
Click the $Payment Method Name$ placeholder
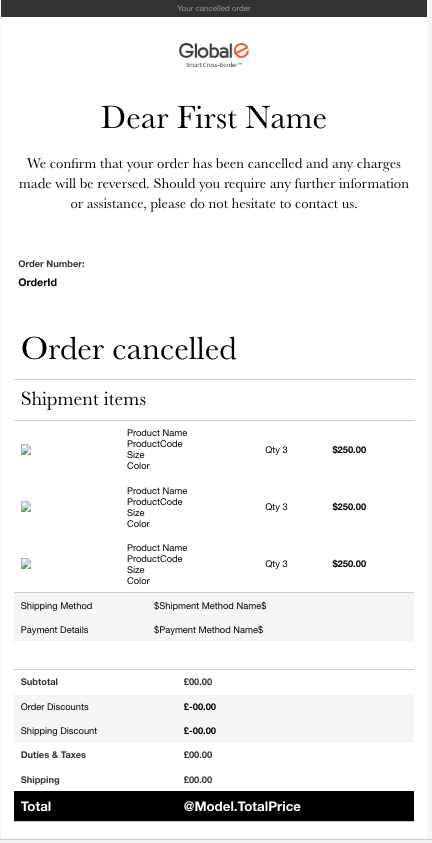point(208,630)
